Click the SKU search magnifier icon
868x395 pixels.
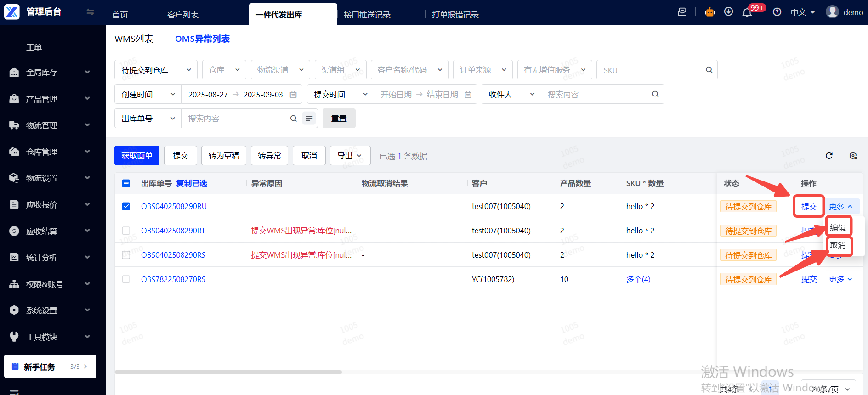click(x=709, y=70)
